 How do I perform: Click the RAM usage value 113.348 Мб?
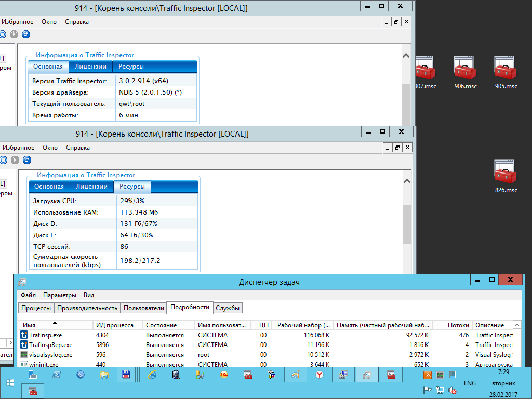click(x=139, y=212)
